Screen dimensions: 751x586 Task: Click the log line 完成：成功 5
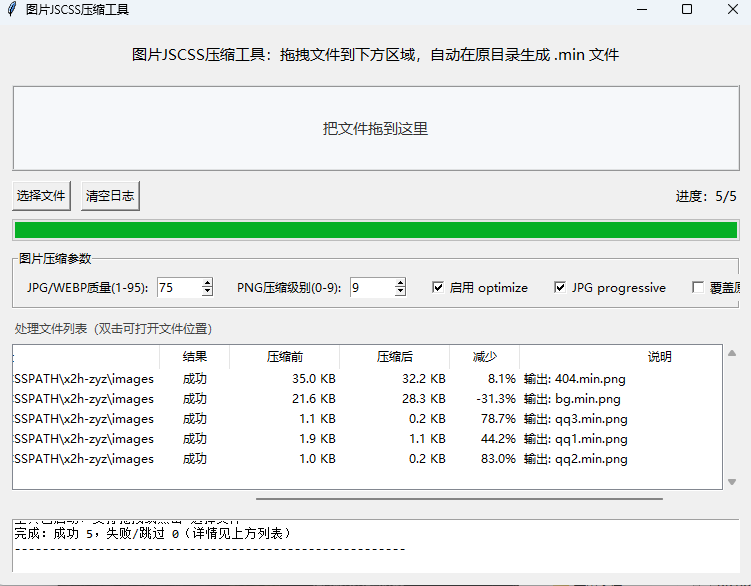[152, 534]
